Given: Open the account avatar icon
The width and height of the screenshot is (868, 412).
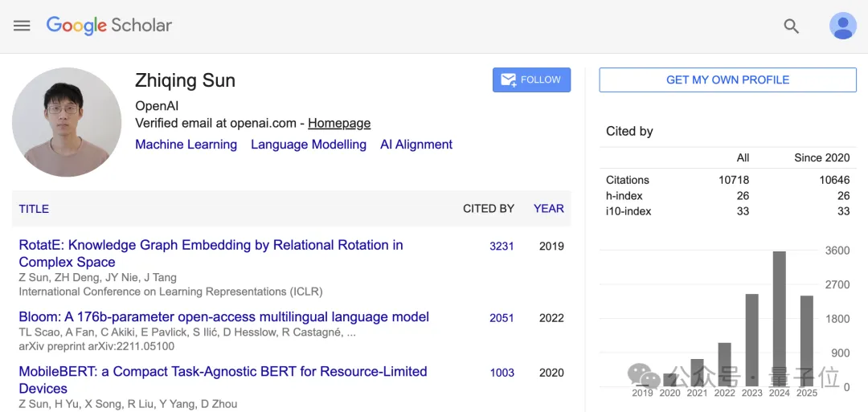Looking at the screenshot, I should pos(842,26).
